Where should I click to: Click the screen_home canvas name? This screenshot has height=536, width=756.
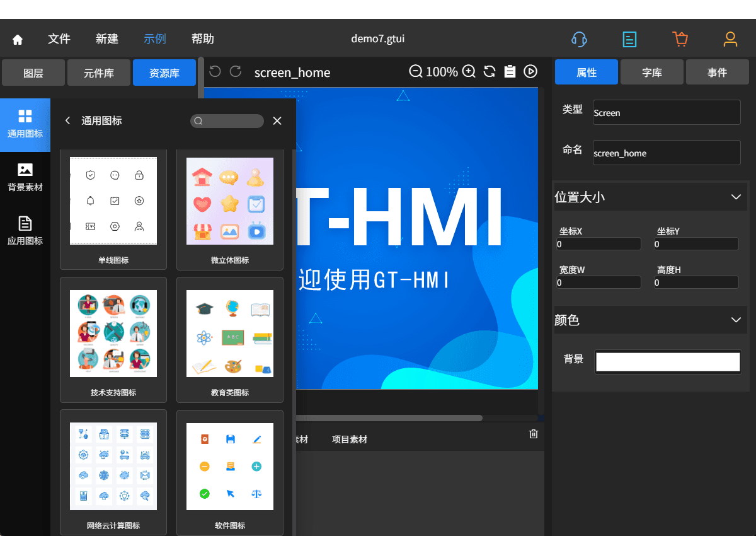pyautogui.click(x=292, y=73)
